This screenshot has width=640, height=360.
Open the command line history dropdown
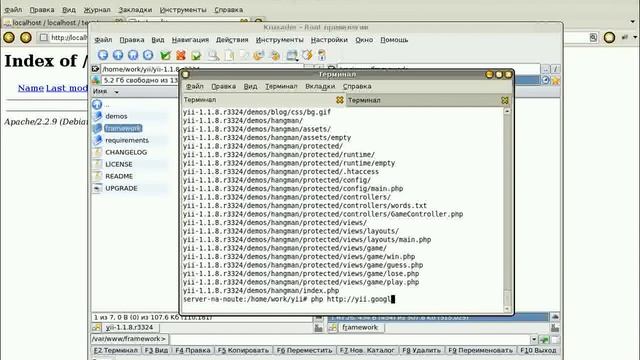click(x=533, y=340)
